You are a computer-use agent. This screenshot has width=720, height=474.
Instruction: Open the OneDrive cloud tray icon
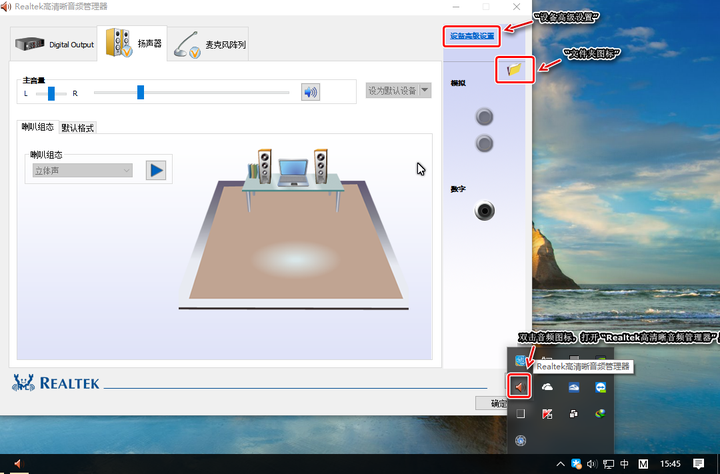click(547, 387)
